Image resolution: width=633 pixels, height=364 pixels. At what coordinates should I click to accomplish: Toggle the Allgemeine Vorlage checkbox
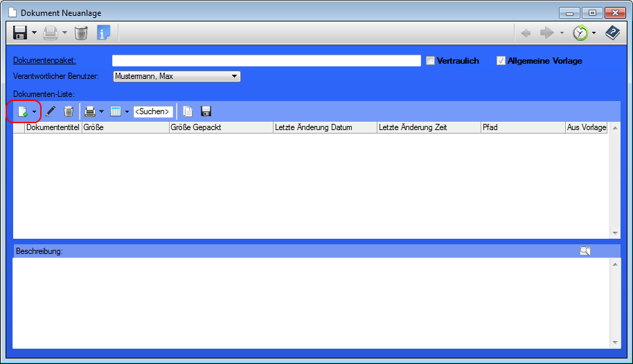pos(501,61)
